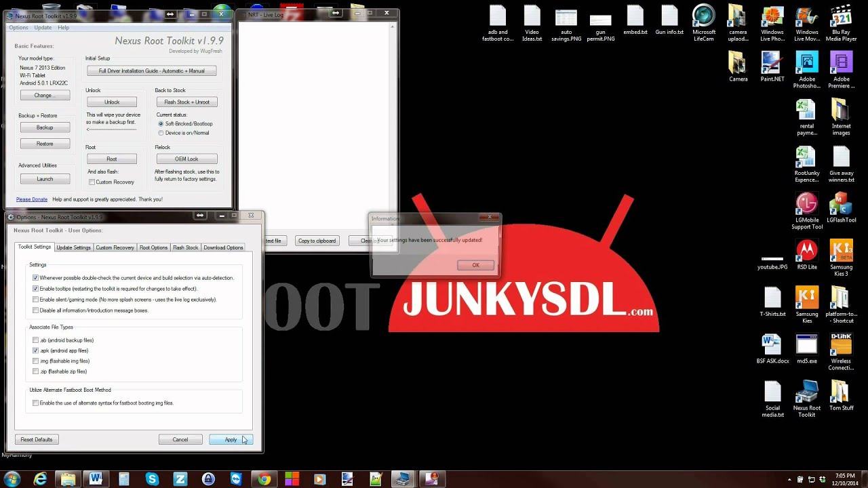Select the Adobe Premiere desktop shortcut
868x488 pixels.
pos(841,70)
